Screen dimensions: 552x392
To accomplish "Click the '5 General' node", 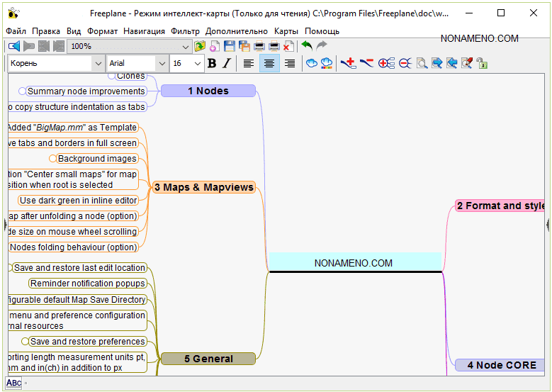I will point(208,359).
